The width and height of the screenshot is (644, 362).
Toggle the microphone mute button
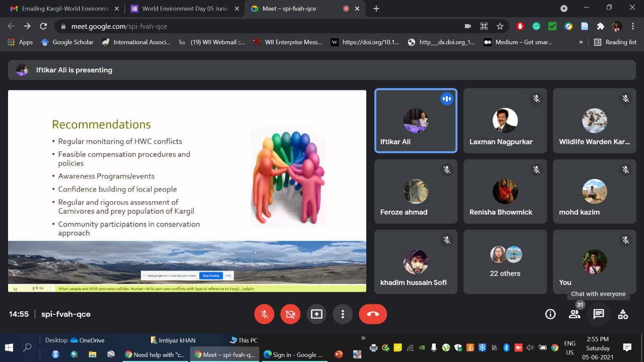(264, 314)
